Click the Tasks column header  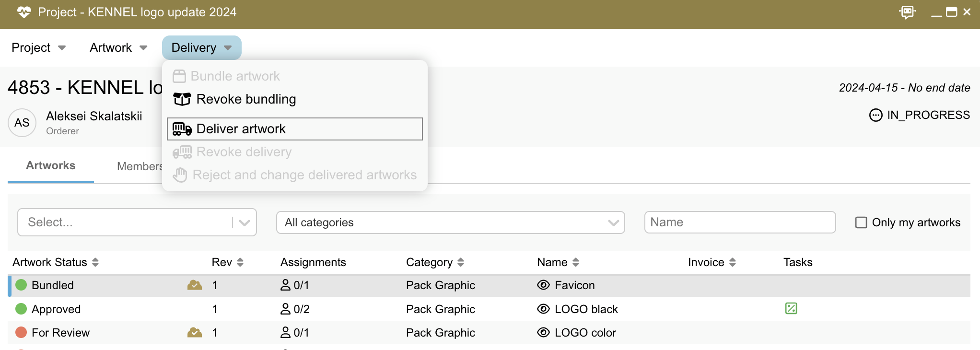(798, 262)
